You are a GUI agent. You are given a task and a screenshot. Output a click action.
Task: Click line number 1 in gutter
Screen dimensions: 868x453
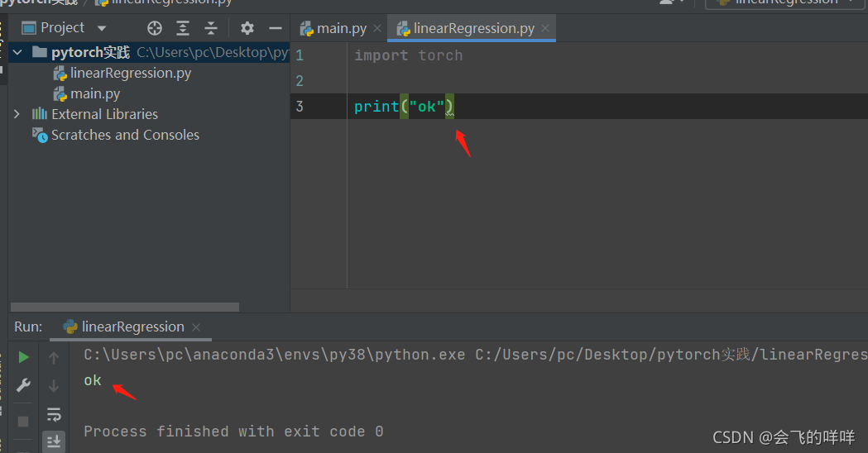[x=300, y=55]
